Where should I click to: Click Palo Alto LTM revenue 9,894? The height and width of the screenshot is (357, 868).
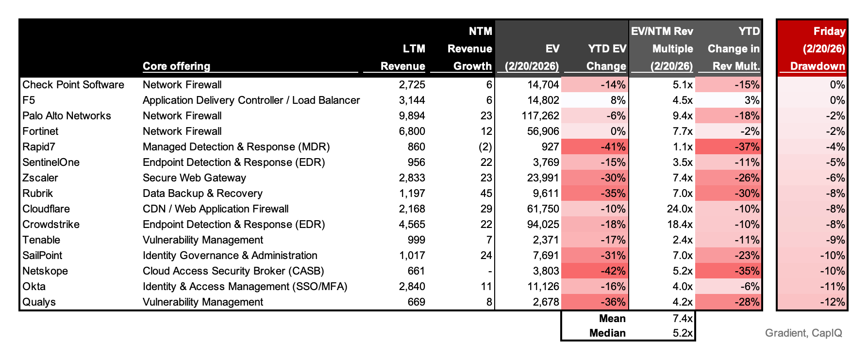coord(412,115)
